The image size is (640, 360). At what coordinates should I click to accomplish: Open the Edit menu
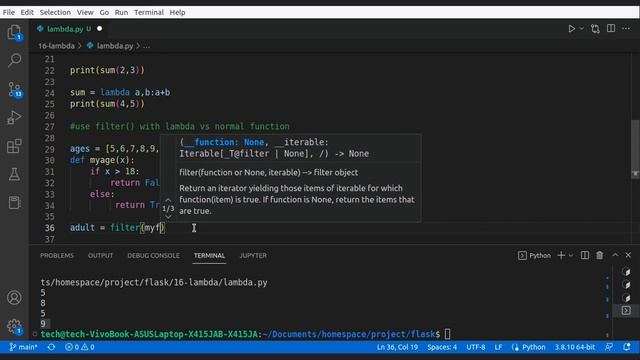(x=27, y=12)
